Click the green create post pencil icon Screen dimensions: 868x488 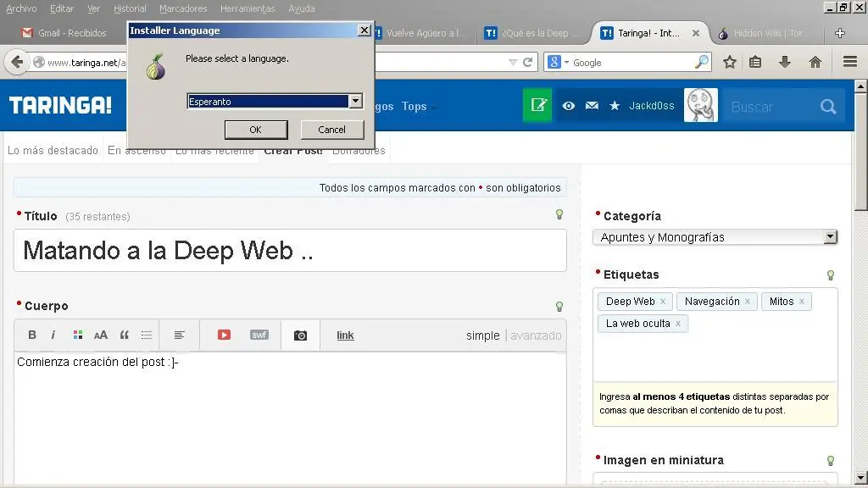537,105
